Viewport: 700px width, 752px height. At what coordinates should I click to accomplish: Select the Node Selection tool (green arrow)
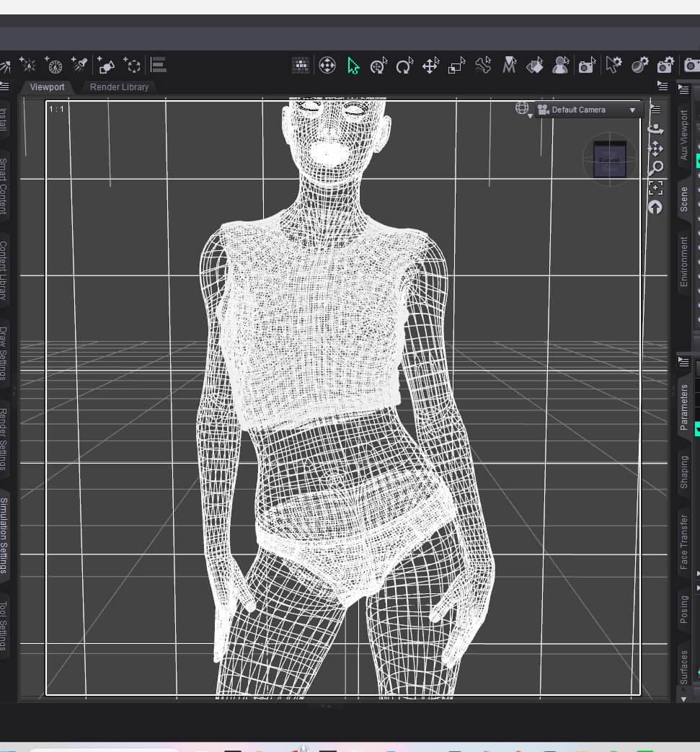click(353, 66)
